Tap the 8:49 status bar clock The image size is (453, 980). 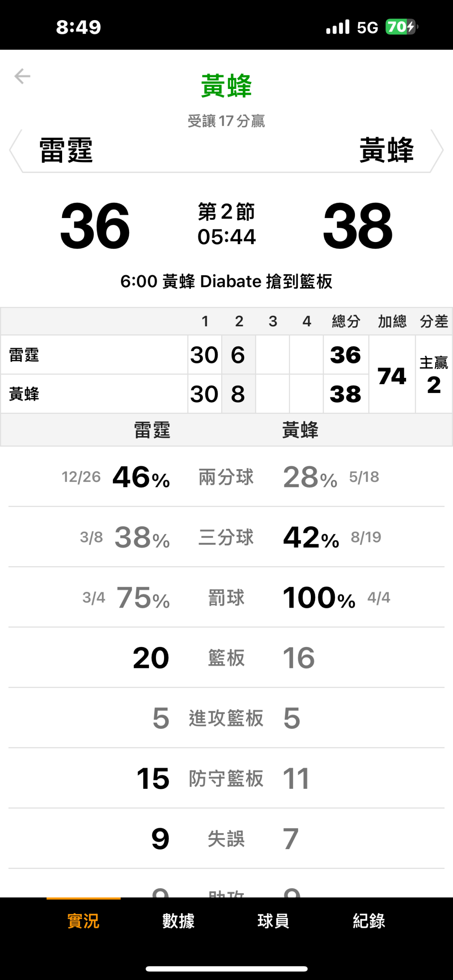point(79,27)
